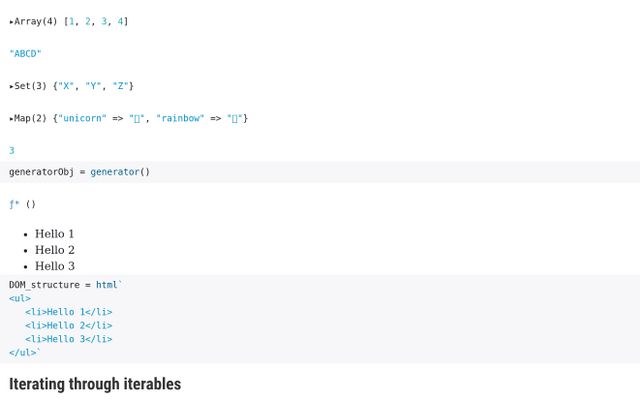Screen dimensions: 640x400
Task: Edit the DOM_structure = html code cell
Action: coord(320,319)
